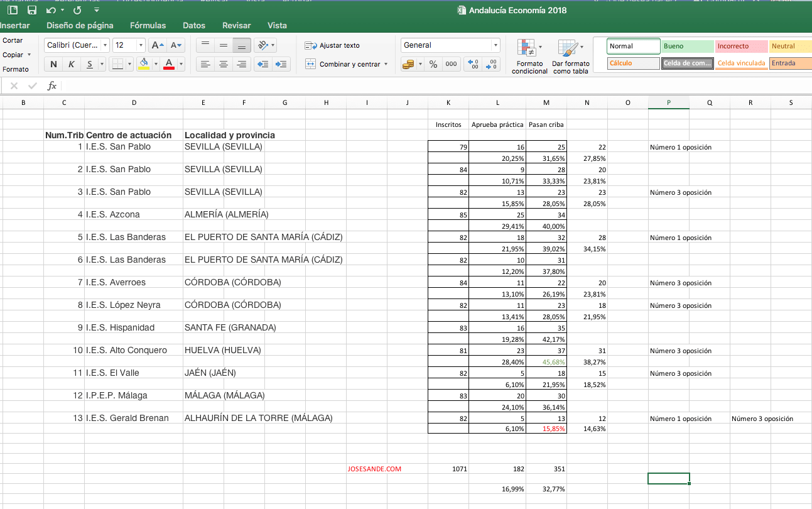This screenshot has width=812, height=509.
Task: Click the Formato painter button
Action: (x=16, y=69)
